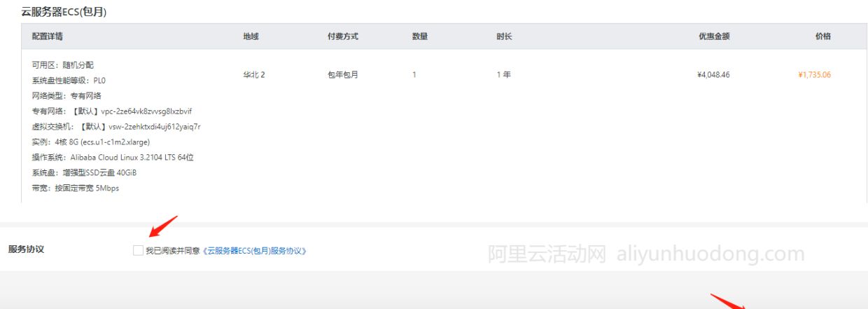The image size is (868, 309).
Task: Click the 专有网络 vpc-2ze64vk8zvvsg8lxzbvif line
Action: point(112,111)
